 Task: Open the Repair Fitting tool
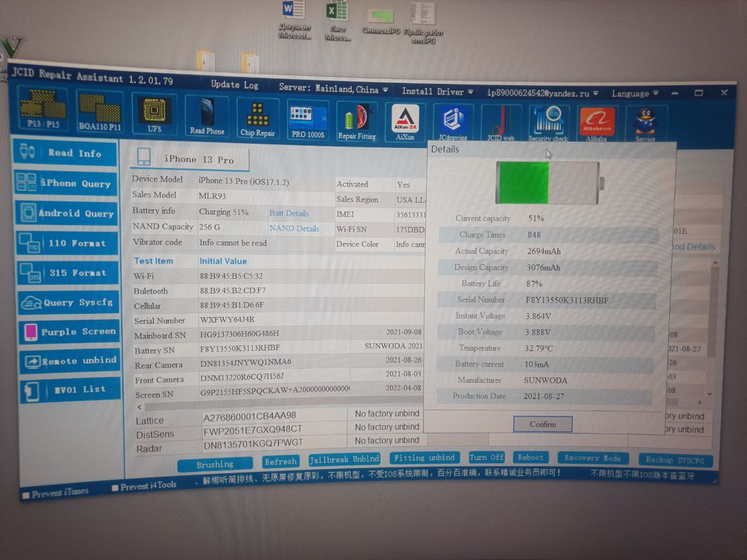357,123
